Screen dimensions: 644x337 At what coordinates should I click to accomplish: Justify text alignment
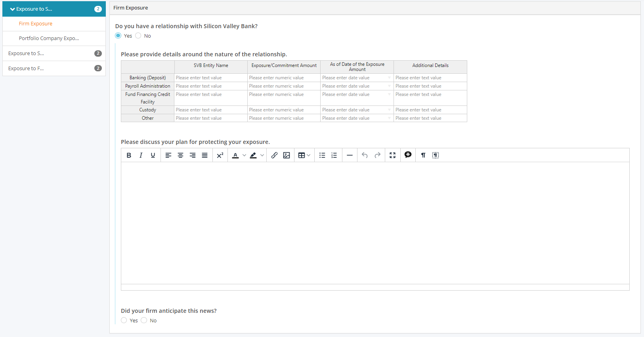(204, 155)
